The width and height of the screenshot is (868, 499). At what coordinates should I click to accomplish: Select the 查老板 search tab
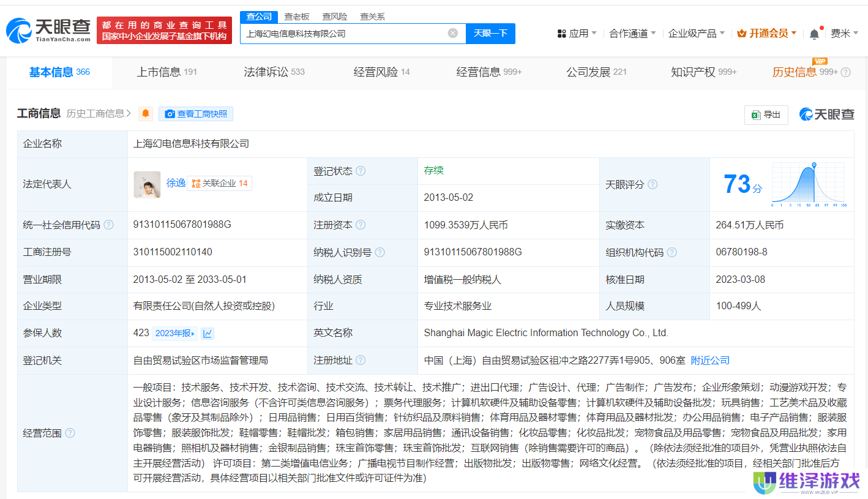297,17
